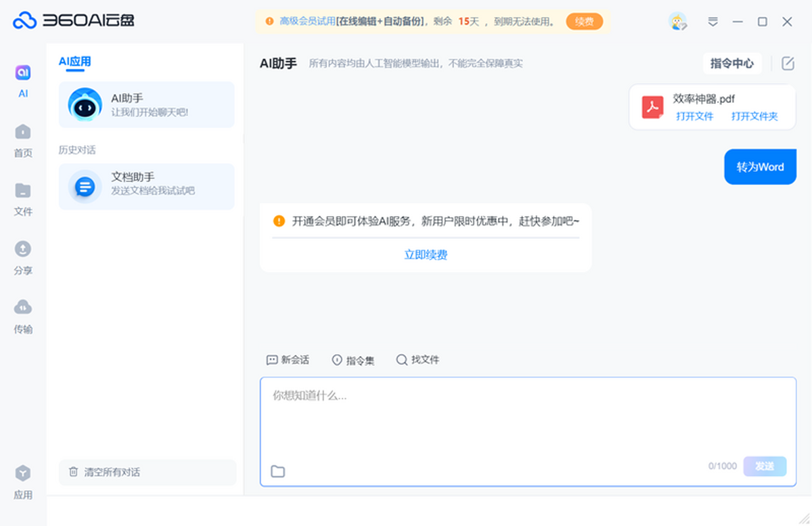Screen dimensions: 812x526
Task: Click the user avatar icon
Action: click(677, 22)
